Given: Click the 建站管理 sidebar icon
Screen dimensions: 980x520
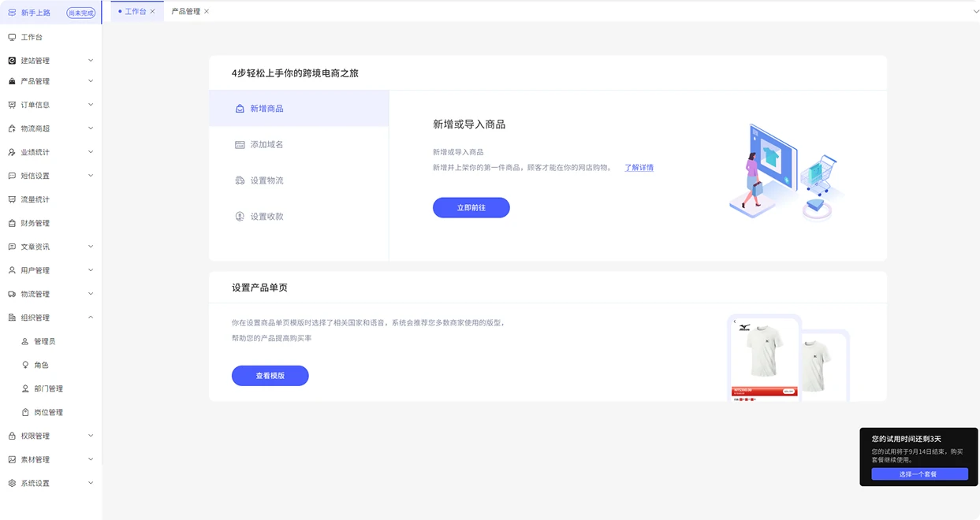Looking at the screenshot, I should click(12, 61).
